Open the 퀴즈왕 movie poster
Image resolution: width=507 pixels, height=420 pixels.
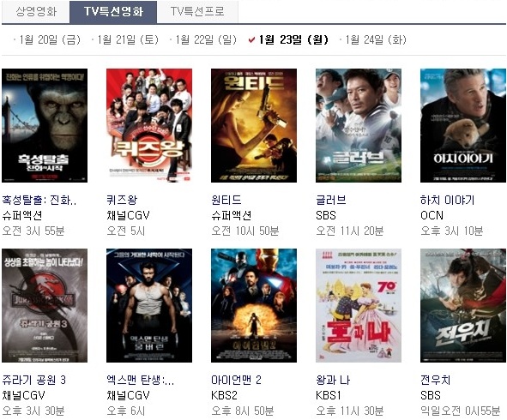pos(149,125)
